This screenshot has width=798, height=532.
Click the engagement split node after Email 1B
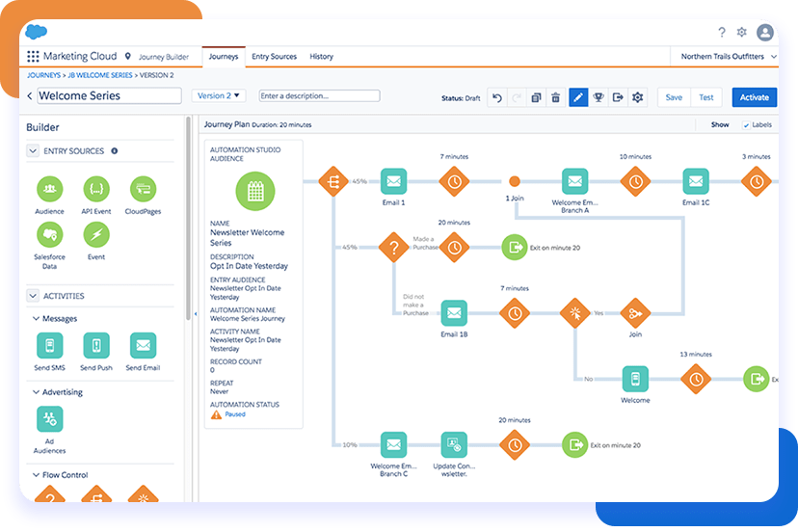pos(575,313)
